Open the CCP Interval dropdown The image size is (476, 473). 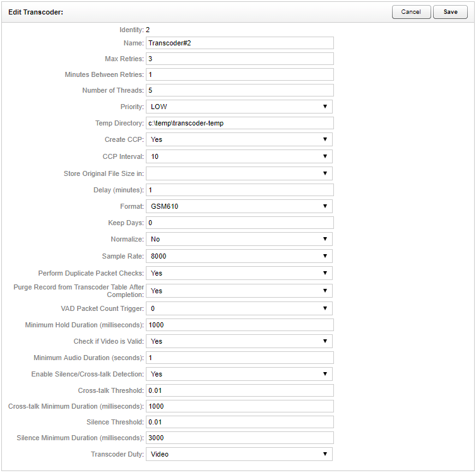[239, 156]
